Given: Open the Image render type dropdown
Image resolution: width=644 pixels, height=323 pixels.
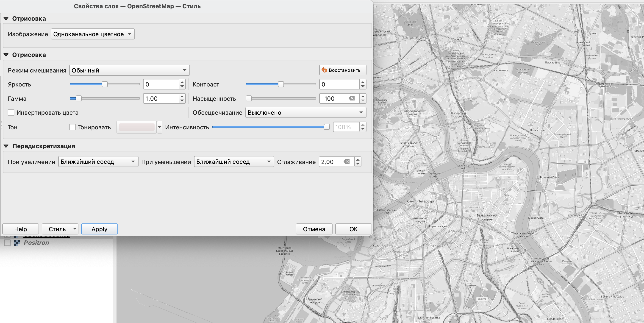Looking at the screenshot, I should [x=93, y=34].
